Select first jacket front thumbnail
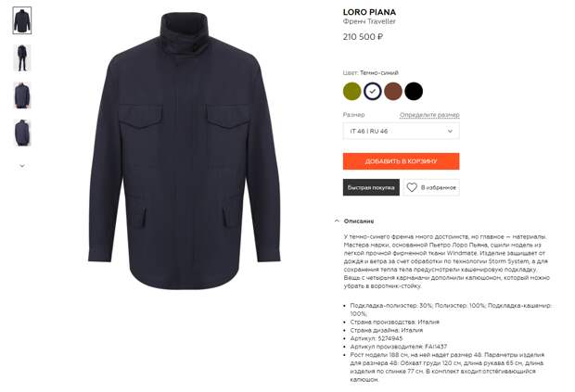The image size is (575, 392). click(22, 20)
